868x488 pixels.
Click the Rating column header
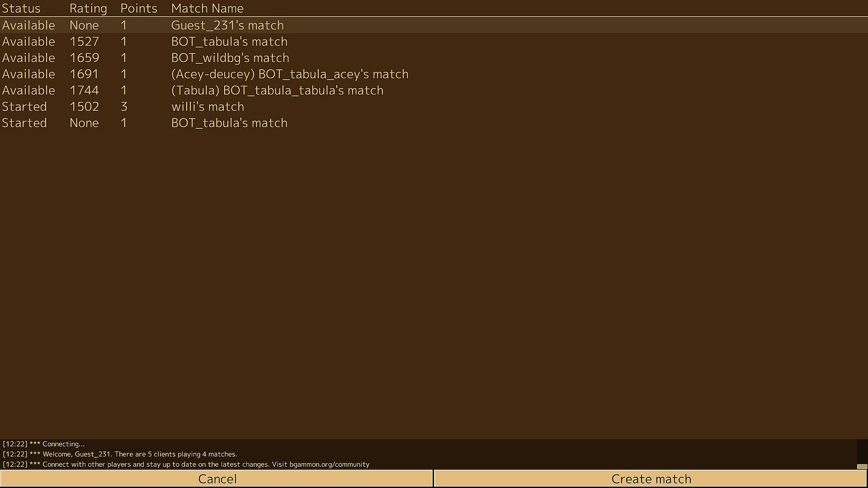pos(88,8)
